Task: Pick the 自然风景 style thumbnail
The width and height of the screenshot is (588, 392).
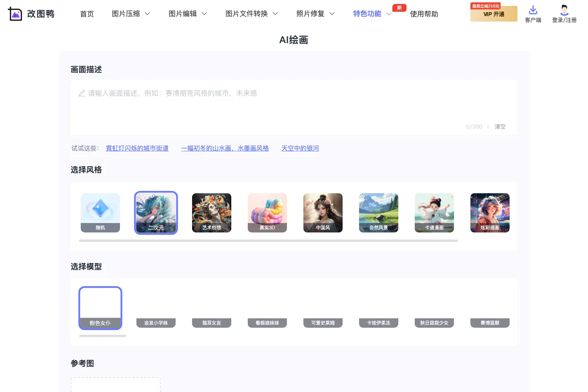Action: click(379, 213)
